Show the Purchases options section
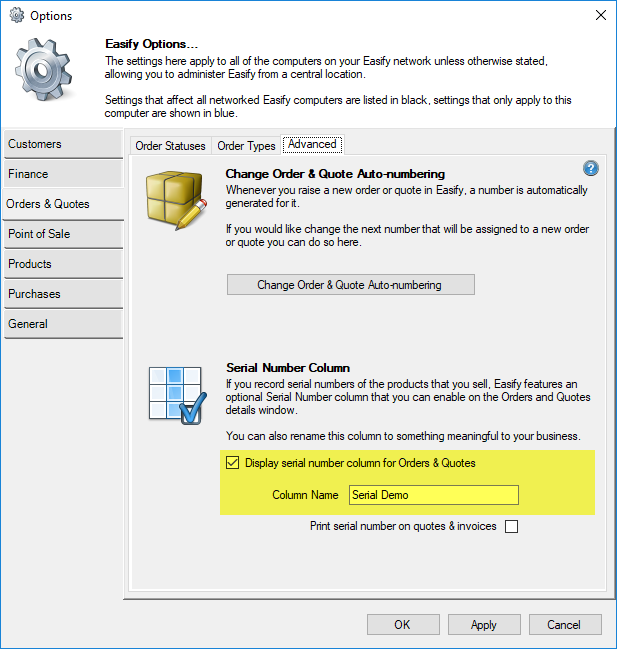Viewport: 617px width, 649px height. click(x=62, y=294)
